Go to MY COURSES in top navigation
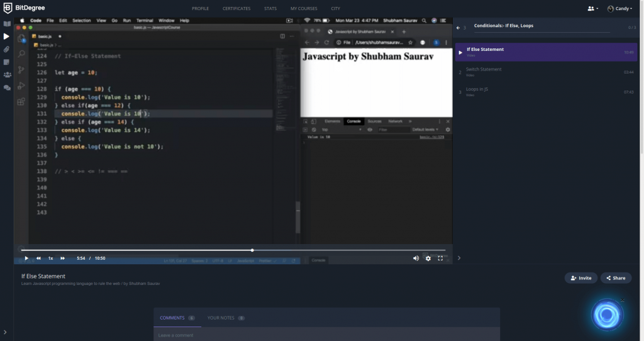 pyautogui.click(x=304, y=8)
